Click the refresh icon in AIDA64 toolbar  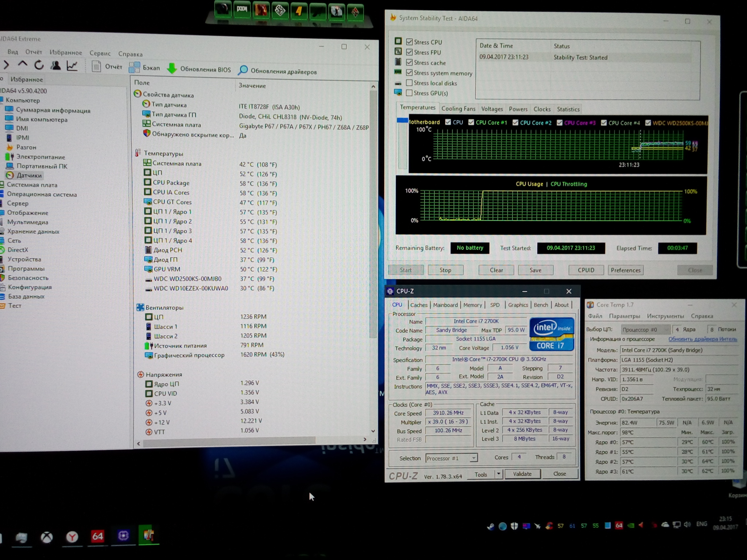pyautogui.click(x=39, y=65)
